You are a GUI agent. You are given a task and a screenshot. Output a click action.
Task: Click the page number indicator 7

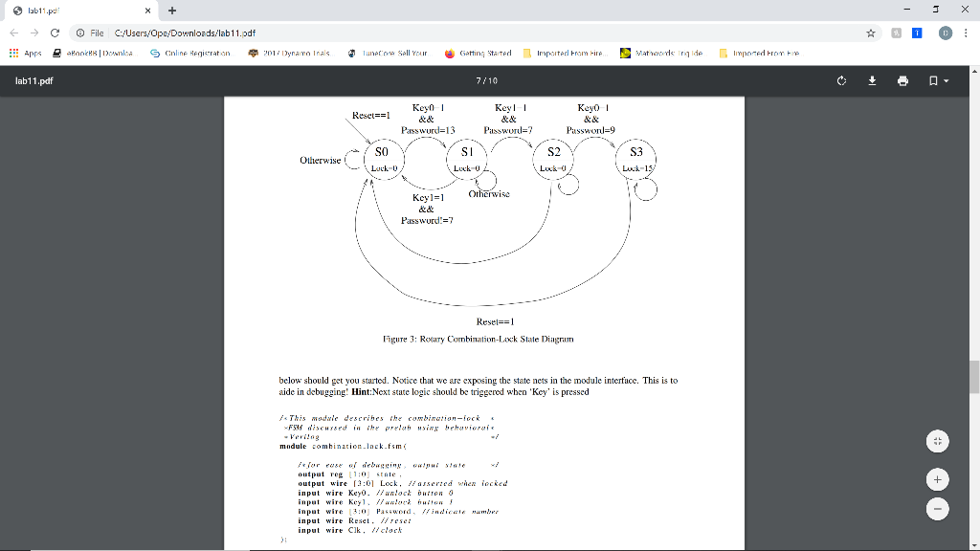pos(479,80)
